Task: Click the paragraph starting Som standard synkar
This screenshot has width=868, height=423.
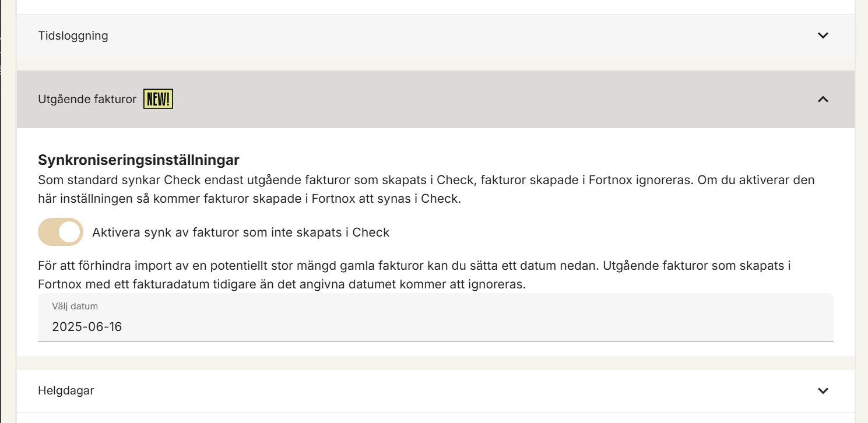Action: pos(426,189)
